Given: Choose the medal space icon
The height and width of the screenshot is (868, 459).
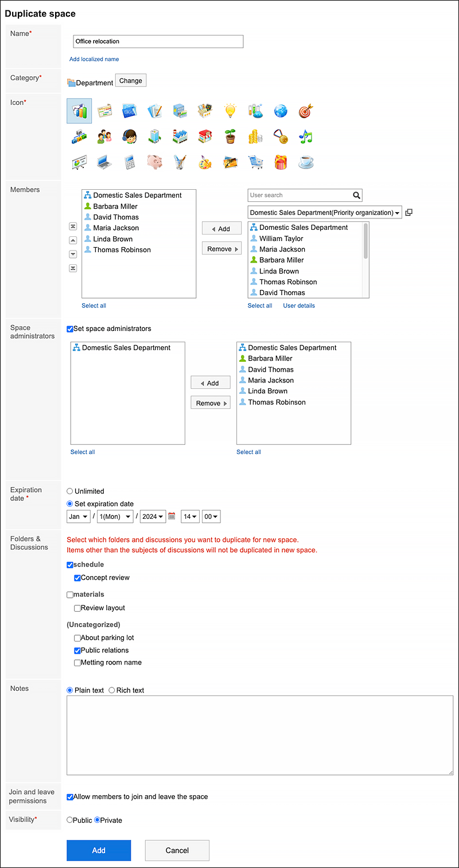Looking at the screenshot, I should click(281, 136).
